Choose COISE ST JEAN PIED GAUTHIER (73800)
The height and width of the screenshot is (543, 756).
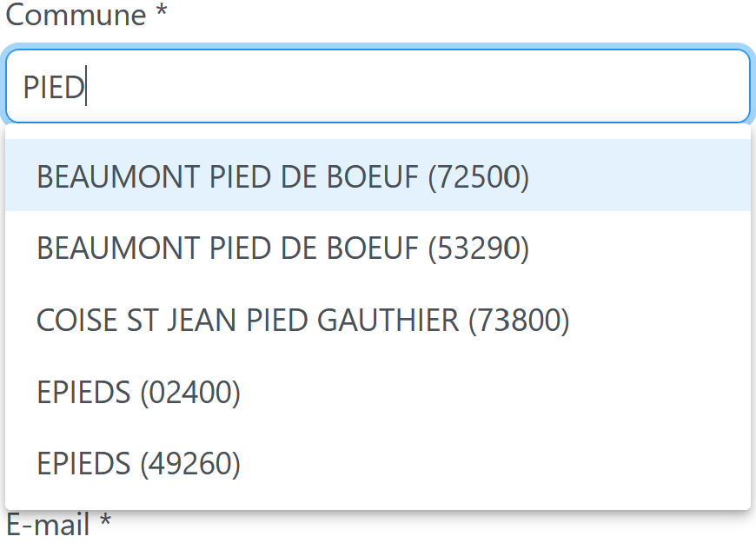pos(378,319)
